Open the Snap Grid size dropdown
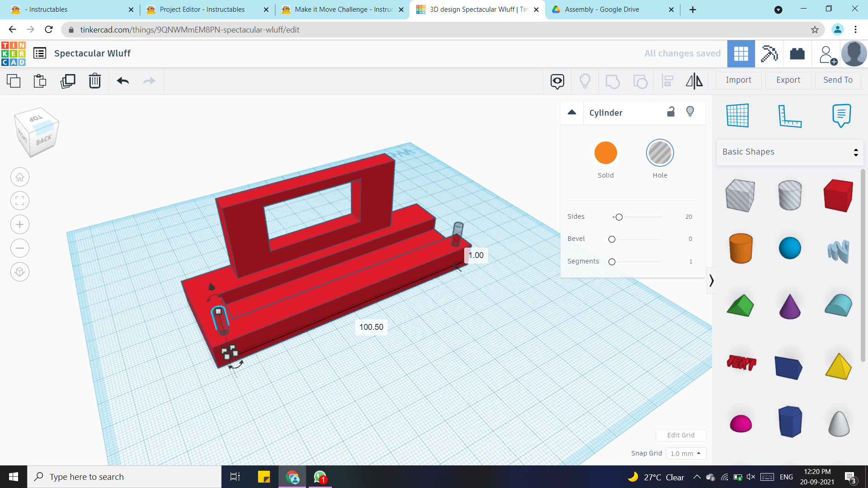Viewport: 868px width, 488px height. pos(685,453)
